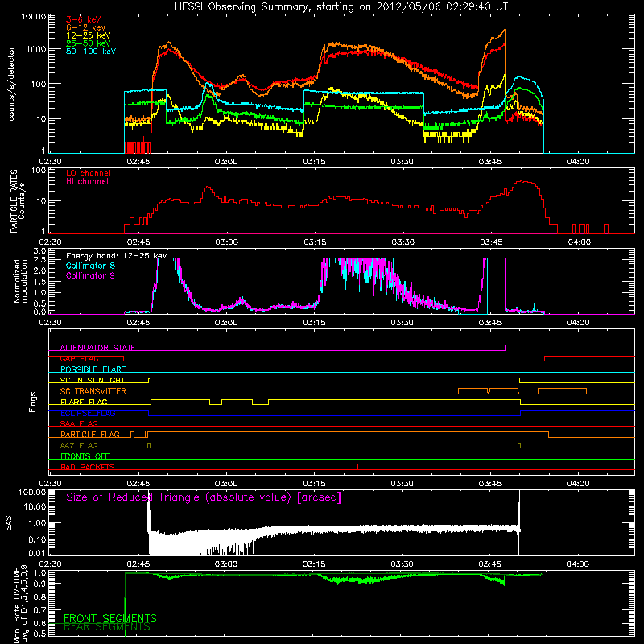The height and width of the screenshot is (644, 644).
Task: Click the FRONTS_OFF flag label
Action: (85, 456)
